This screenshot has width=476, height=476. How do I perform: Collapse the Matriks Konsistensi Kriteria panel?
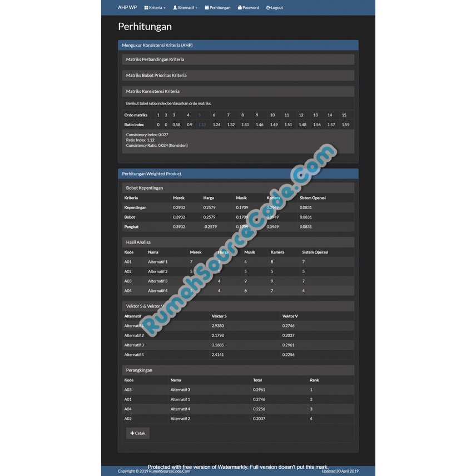pyautogui.click(x=238, y=91)
